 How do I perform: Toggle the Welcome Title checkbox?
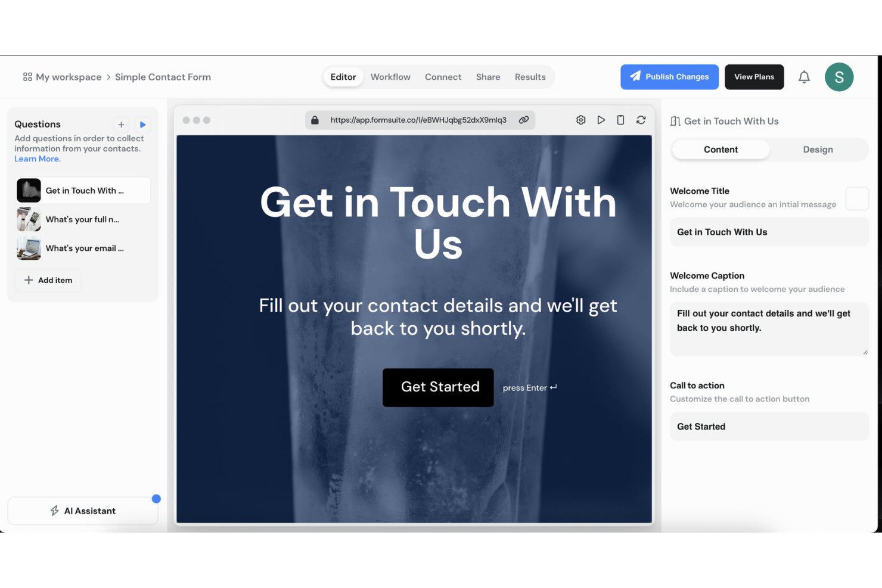click(x=857, y=198)
